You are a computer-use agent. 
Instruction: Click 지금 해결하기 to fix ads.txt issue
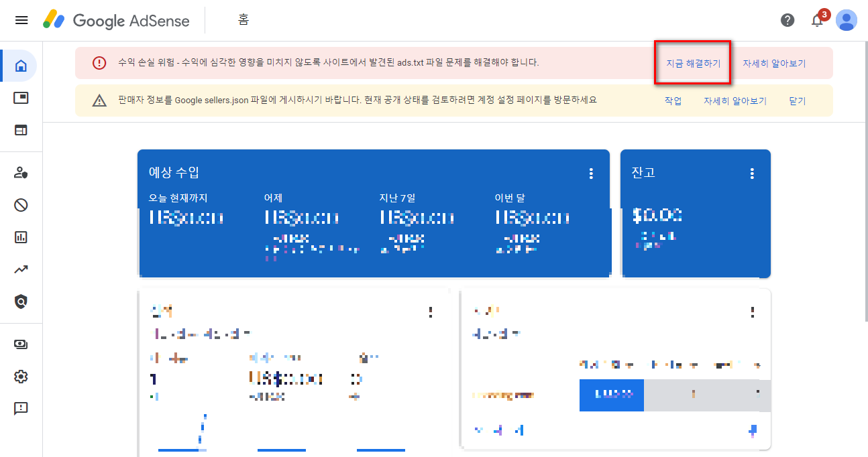point(692,62)
